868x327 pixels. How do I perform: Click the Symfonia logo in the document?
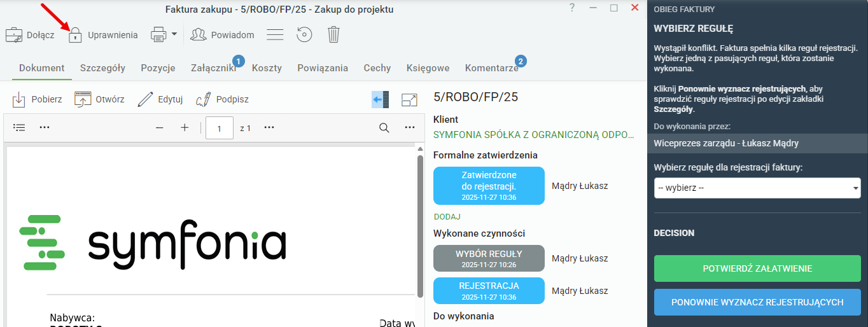(x=153, y=242)
